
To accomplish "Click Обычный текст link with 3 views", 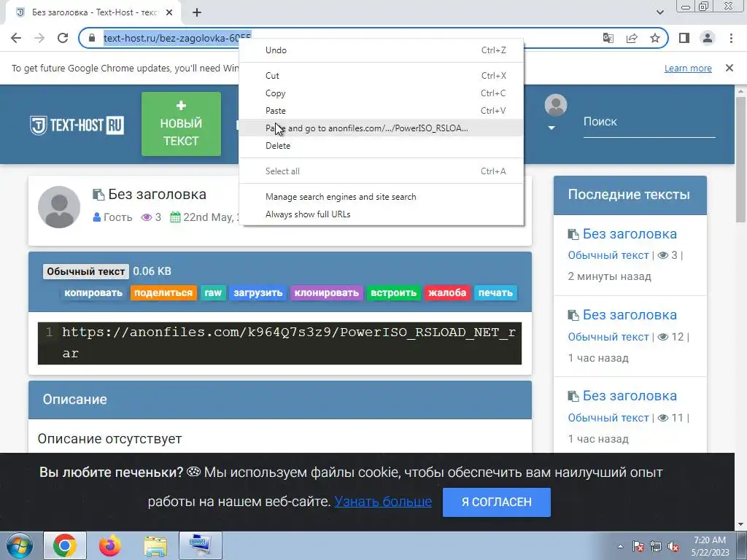I will [x=608, y=255].
